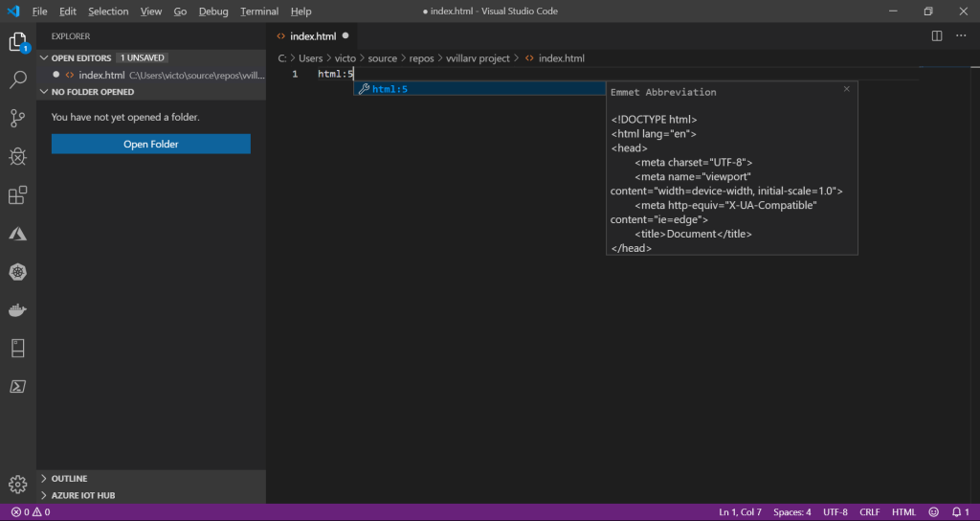Open the More Actions ellipsis menu

click(961, 36)
